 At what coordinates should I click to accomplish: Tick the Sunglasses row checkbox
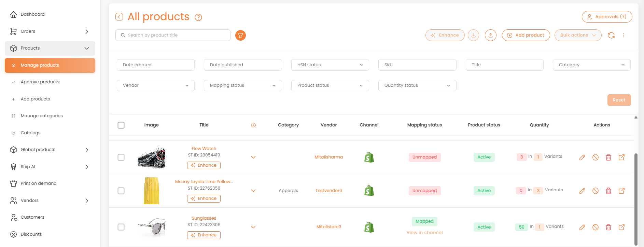(121, 227)
